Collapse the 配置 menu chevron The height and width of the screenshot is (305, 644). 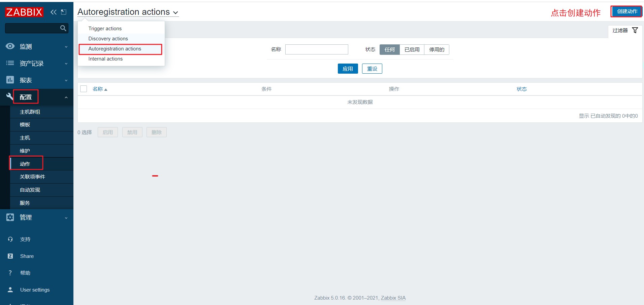pos(66,97)
